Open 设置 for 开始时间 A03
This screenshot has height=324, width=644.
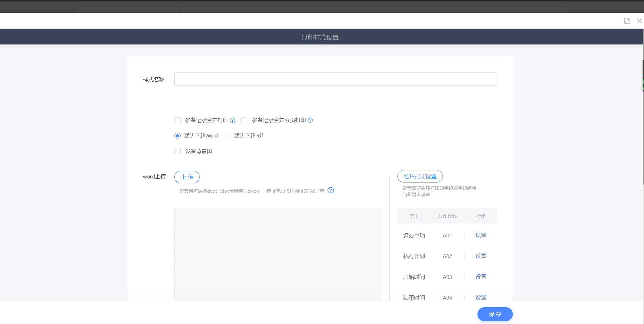(x=481, y=277)
